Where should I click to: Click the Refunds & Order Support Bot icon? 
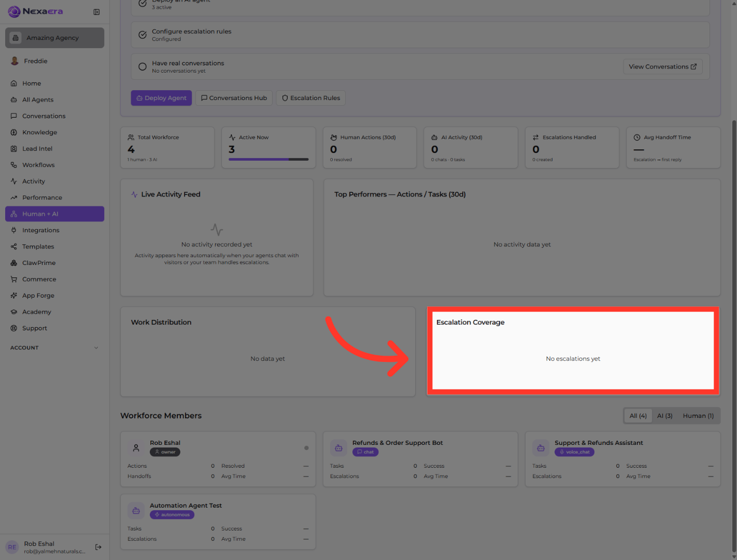click(x=338, y=447)
